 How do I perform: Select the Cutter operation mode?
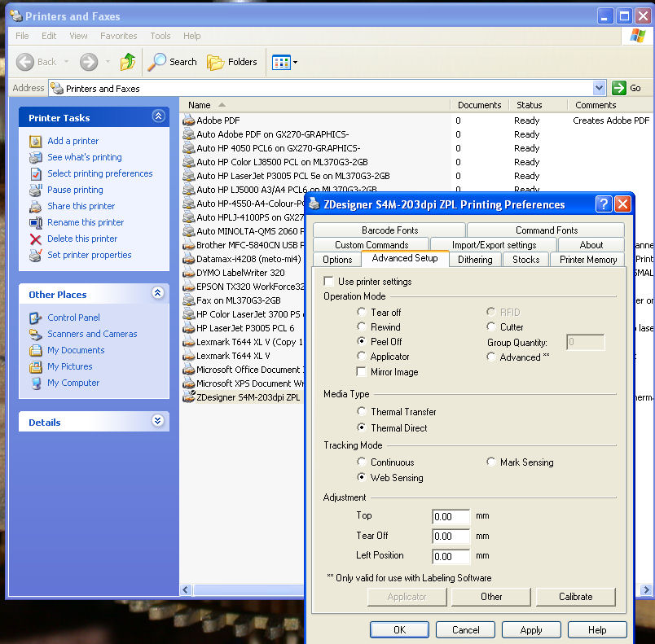pos(491,326)
